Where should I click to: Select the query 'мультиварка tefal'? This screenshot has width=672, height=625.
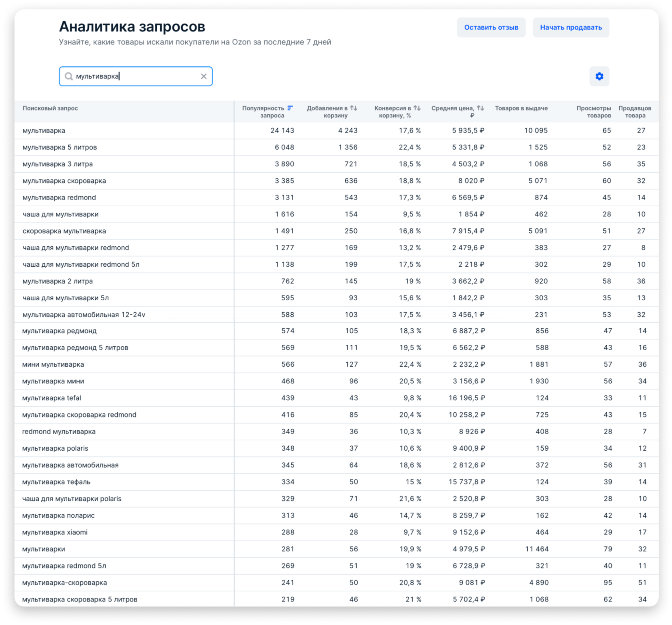pos(51,398)
